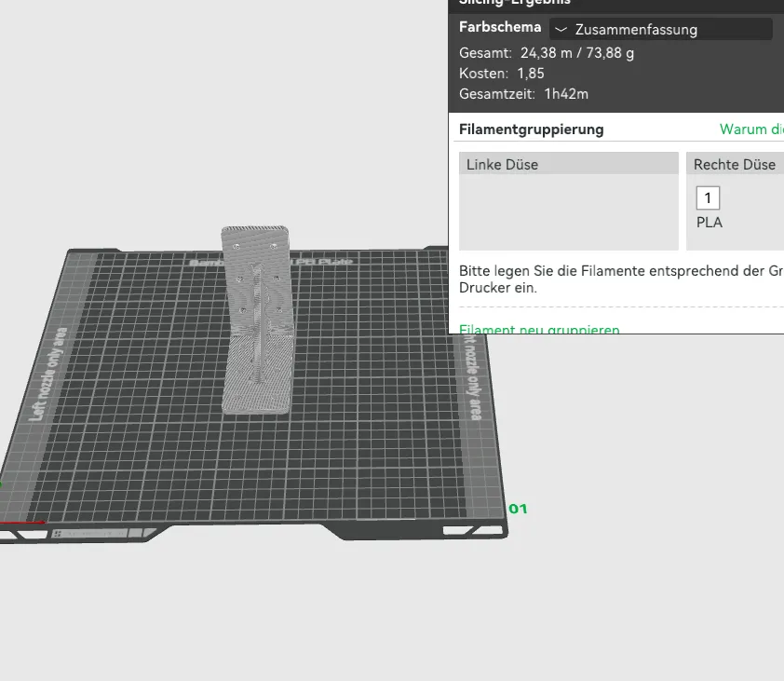Click the 'Left nozzle only area' strip text
Viewport: 784px width, 681px height.
click(x=48, y=374)
